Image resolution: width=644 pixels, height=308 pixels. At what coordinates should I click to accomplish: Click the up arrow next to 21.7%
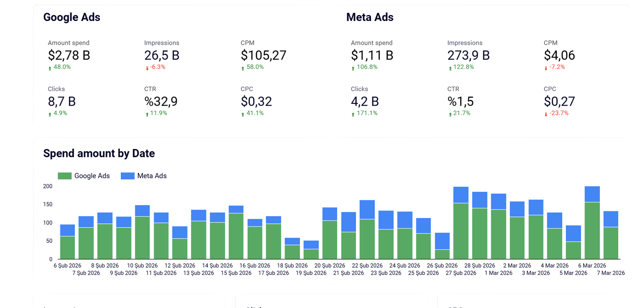[450, 114]
